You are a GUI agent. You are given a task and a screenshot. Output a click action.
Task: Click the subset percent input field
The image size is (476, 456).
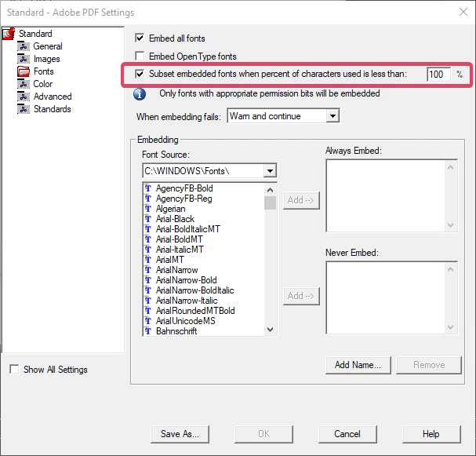pyautogui.click(x=438, y=75)
